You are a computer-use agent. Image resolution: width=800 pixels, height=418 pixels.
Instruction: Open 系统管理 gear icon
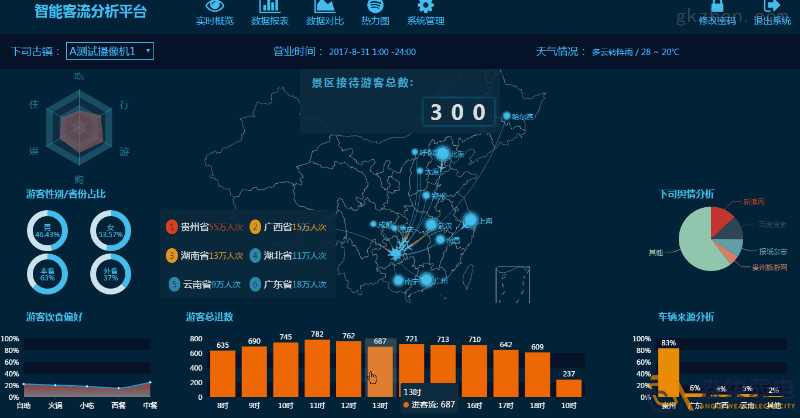coord(425,7)
